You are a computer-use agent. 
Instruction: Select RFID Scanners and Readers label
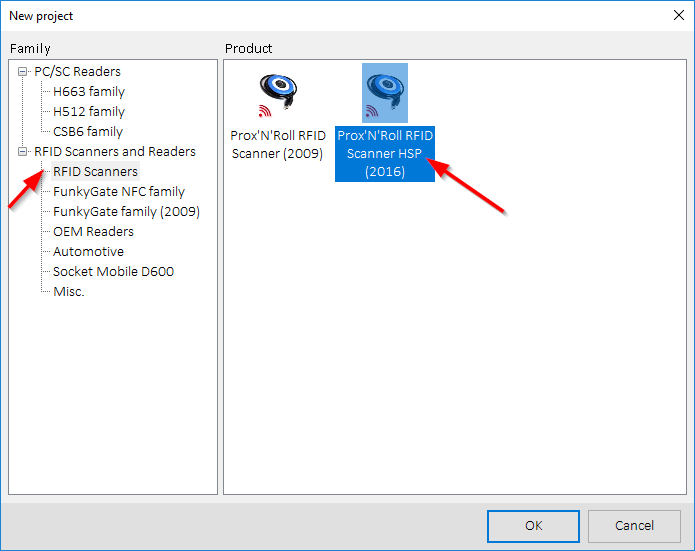(x=115, y=152)
